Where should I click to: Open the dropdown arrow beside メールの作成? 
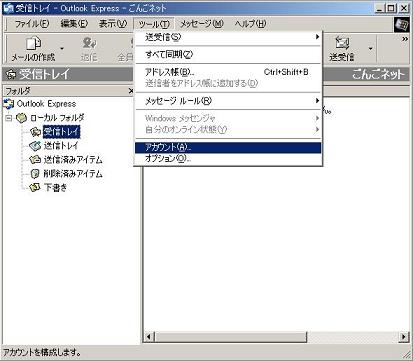62,49
